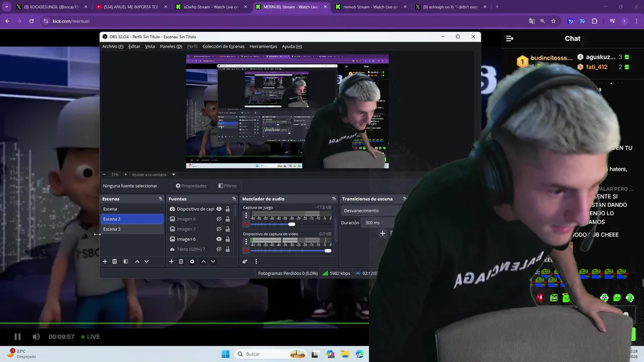Open the preview scaling dropdown arrow

point(174,174)
